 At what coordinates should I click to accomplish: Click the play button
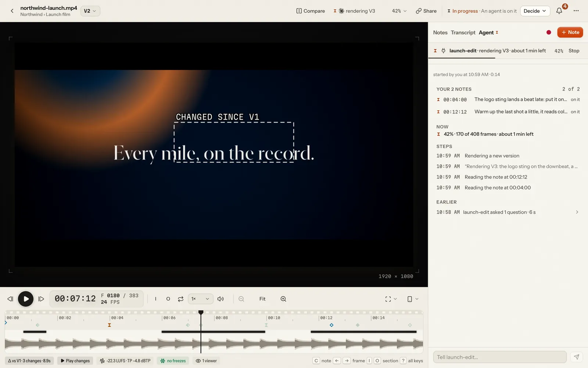(x=26, y=299)
